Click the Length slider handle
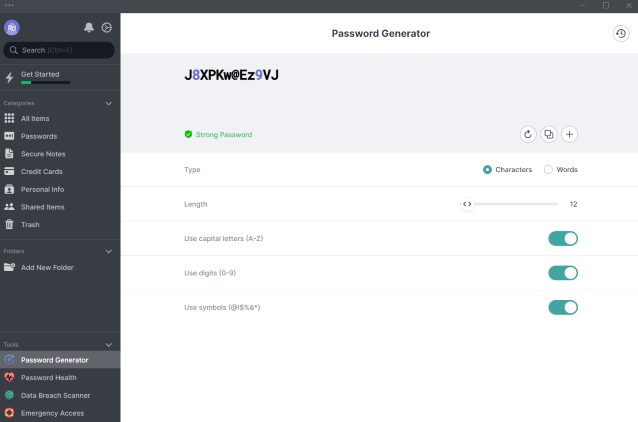 point(467,204)
